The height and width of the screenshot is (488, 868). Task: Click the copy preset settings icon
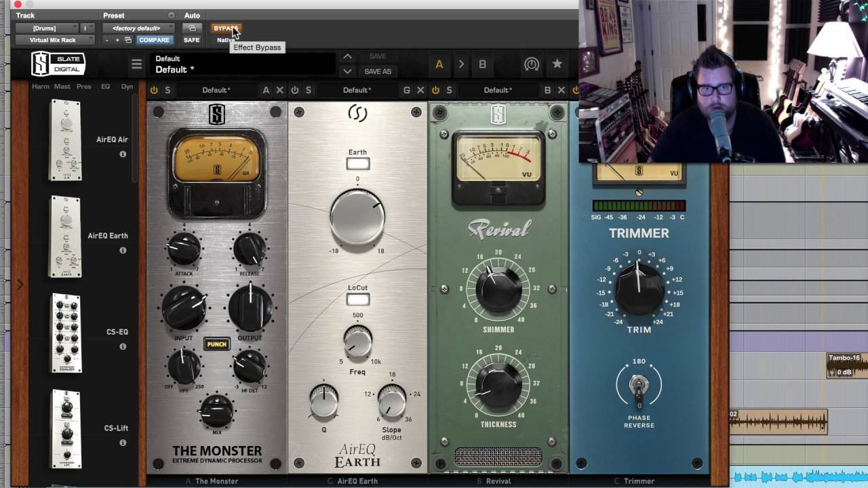[x=127, y=40]
